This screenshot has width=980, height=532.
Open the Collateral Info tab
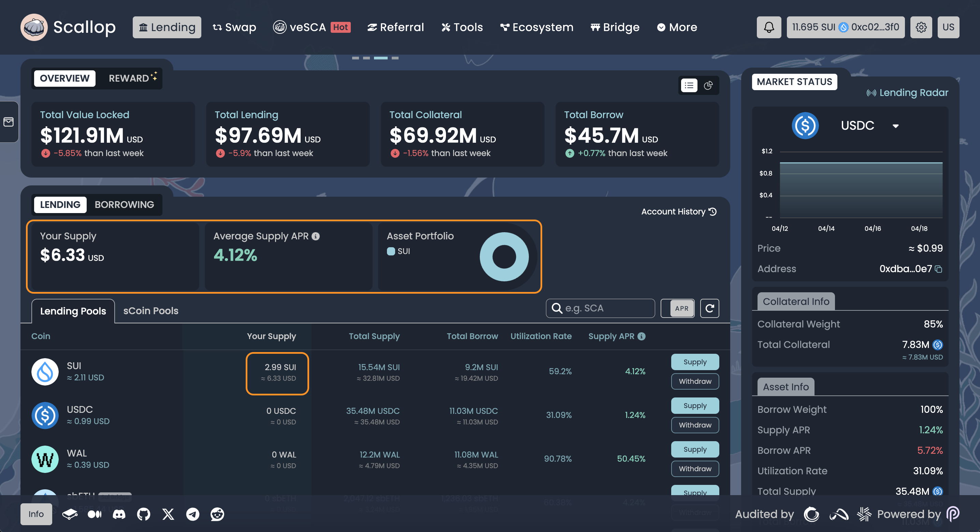click(796, 302)
